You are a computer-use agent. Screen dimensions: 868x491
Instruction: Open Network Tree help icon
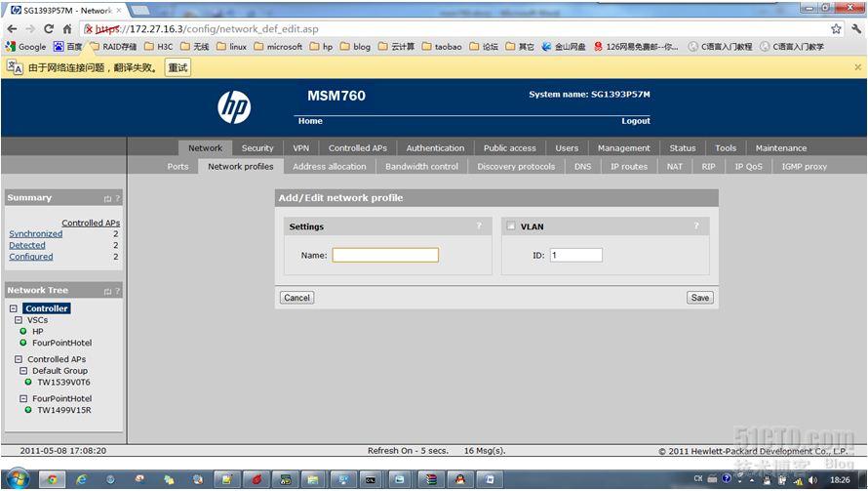(117, 291)
